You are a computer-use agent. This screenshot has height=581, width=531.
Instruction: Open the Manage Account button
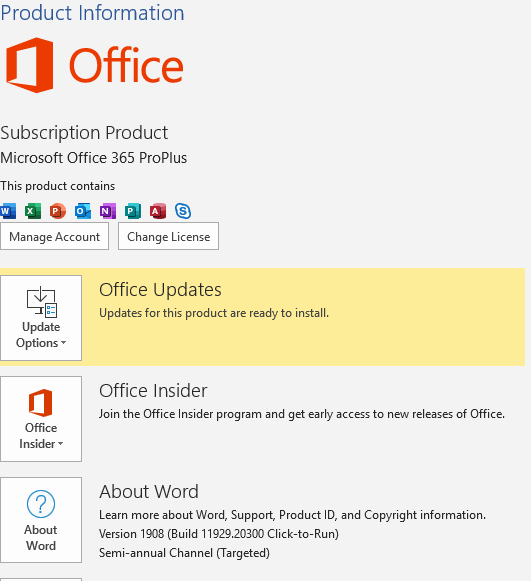[x=54, y=236]
